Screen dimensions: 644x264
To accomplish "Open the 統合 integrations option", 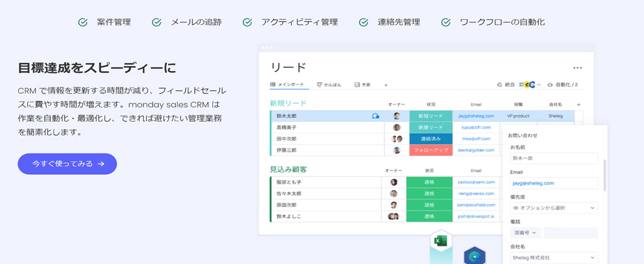I will 505,85.
